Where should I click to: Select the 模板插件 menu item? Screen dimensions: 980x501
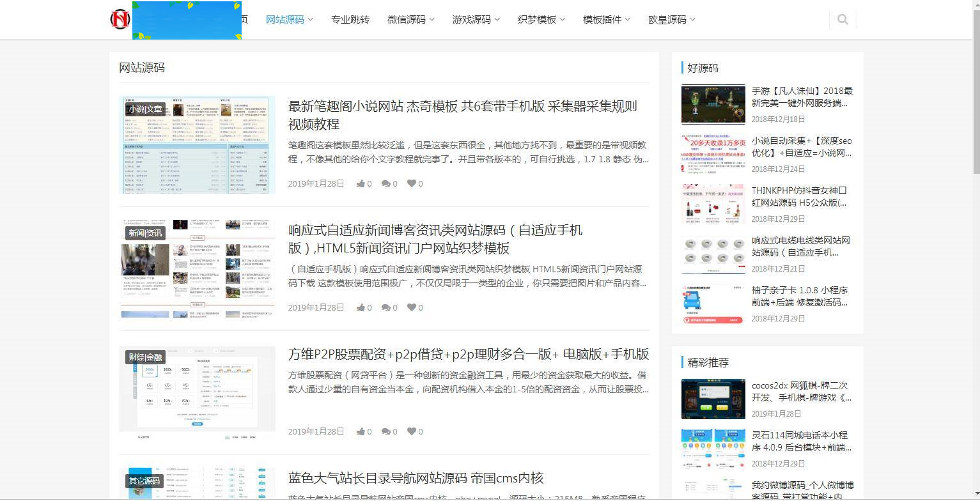click(x=605, y=19)
